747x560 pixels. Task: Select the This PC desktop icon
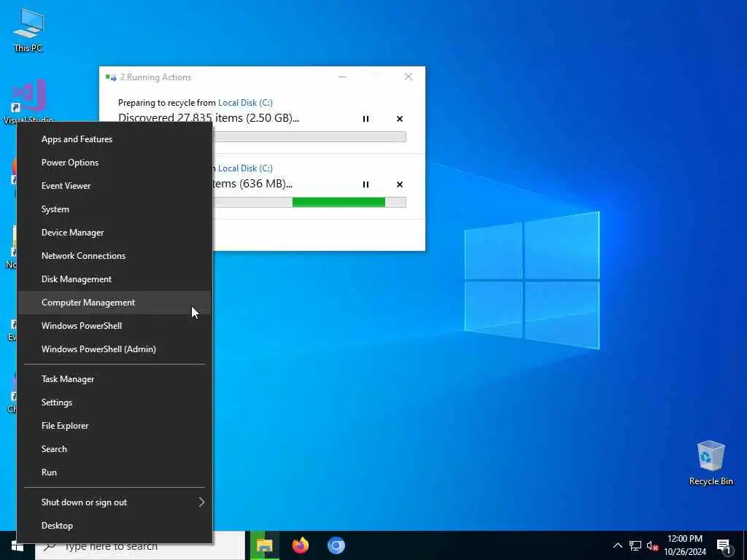(x=28, y=29)
